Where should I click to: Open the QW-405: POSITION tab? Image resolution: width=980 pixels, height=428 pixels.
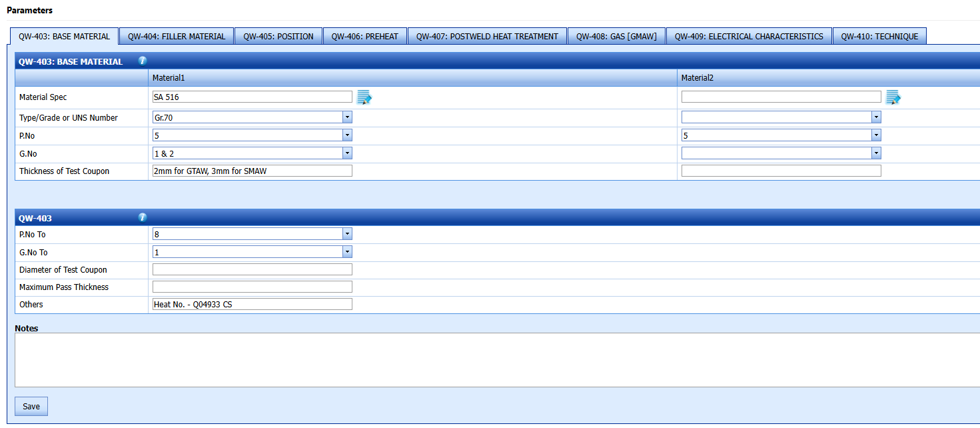click(x=278, y=37)
